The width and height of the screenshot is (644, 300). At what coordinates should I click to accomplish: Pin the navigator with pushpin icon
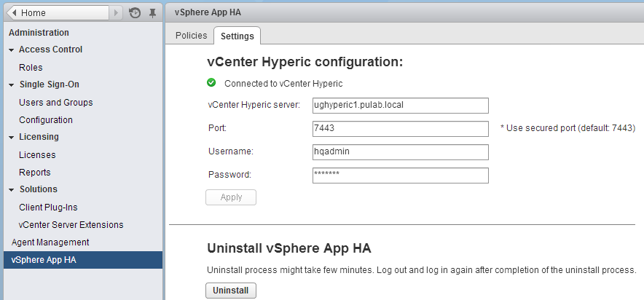152,13
